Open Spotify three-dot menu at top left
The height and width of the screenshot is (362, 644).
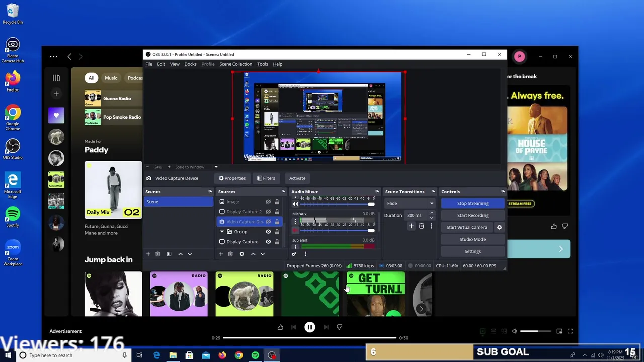(x=54, y=57)
